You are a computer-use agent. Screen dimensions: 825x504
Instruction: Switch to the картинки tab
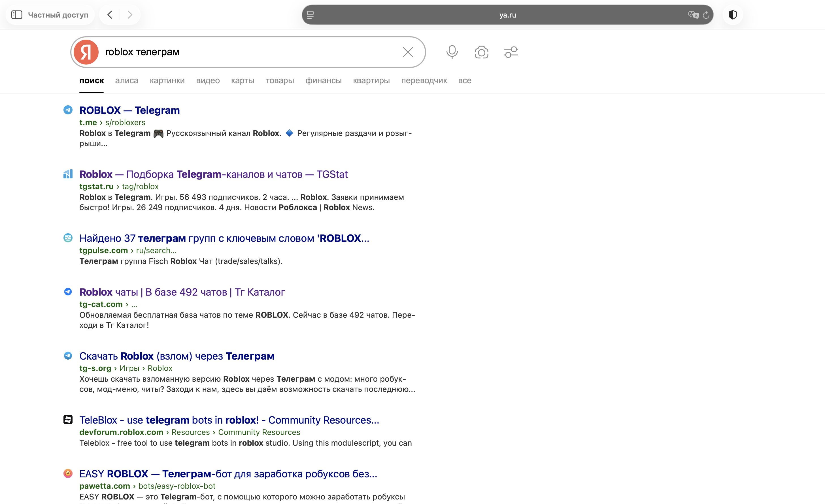coord(167,81)
